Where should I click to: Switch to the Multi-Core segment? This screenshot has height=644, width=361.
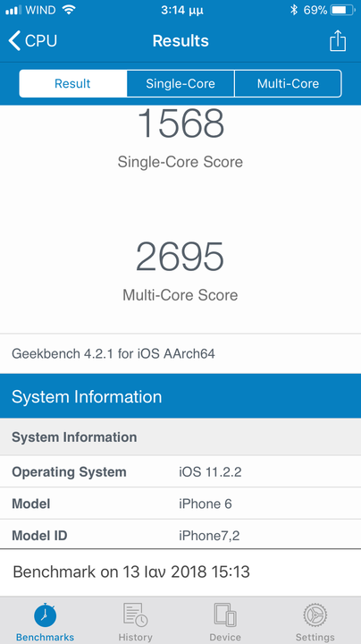(288, 83)
